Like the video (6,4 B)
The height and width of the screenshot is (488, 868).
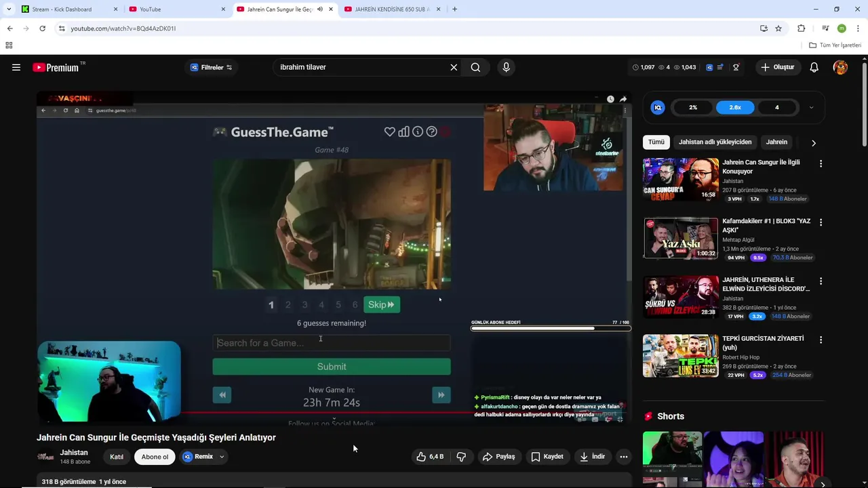(430, 457)
